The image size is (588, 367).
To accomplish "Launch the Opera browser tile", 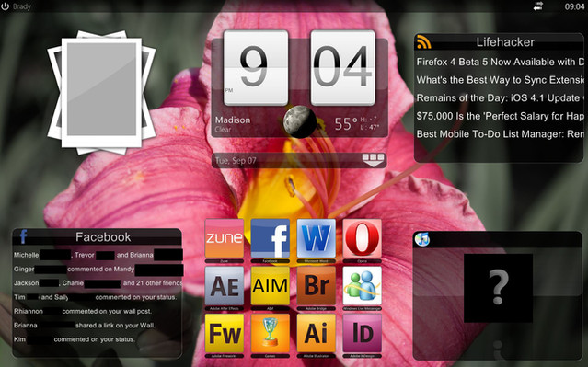I will point(362,238).
